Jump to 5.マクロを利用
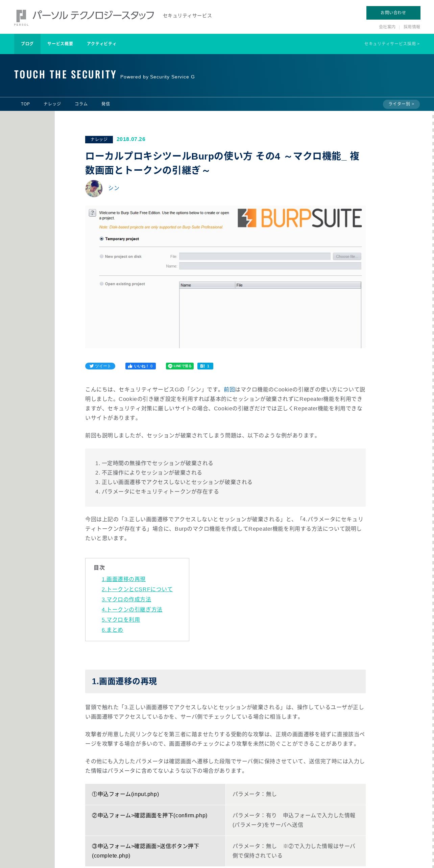The height and width of the screenshot is (868, 434). (121, 620)
